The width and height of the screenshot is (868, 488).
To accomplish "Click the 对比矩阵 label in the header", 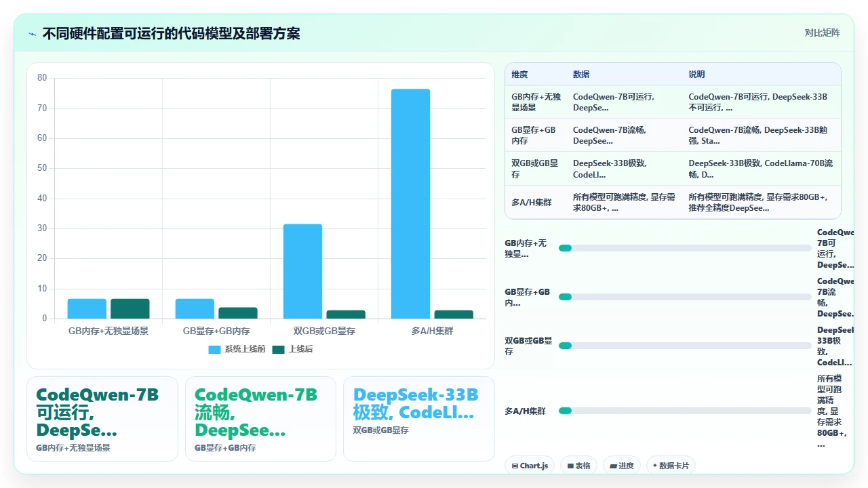I will click(x=823, y=33).
